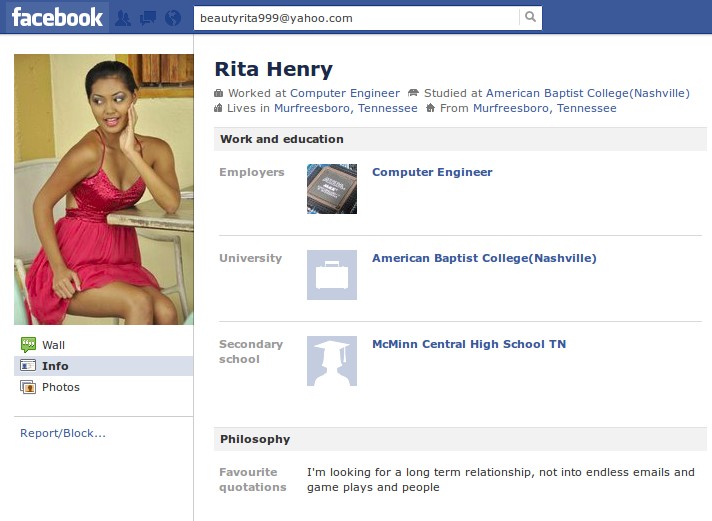Click the University briefcase placeholder image

point(332,275)
